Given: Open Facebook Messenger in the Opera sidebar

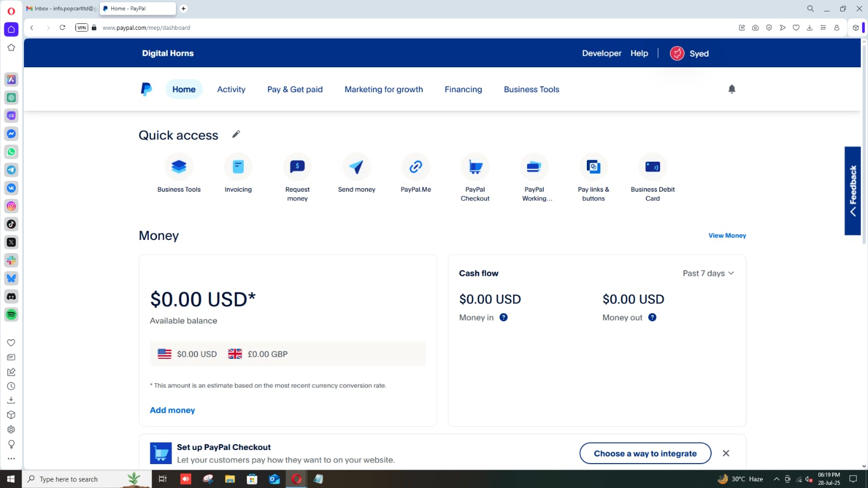Looking at the screenshot, I should 11,134.
